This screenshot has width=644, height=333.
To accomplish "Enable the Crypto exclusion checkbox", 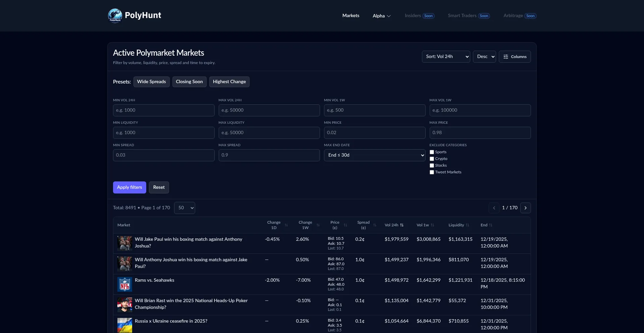I will [x=432, y=159].
